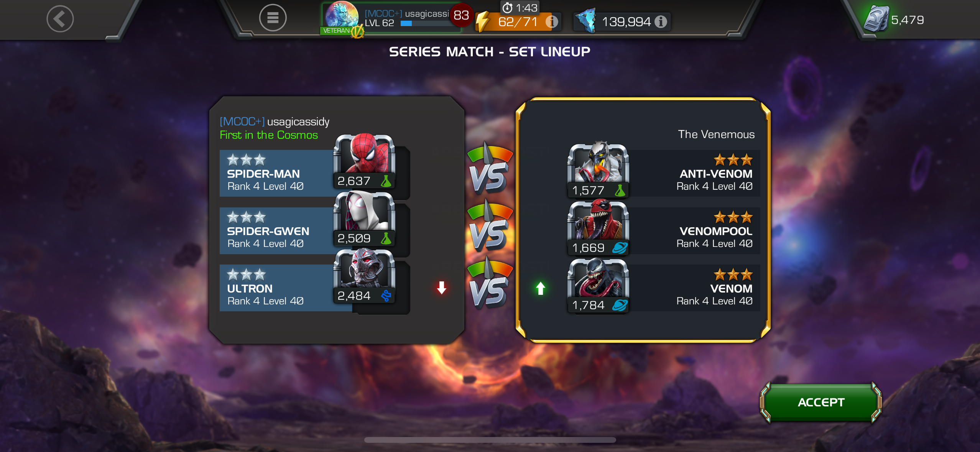Select the Ultron champion portrait
This screenshot has height=452, width=980.
pos(364,276)
